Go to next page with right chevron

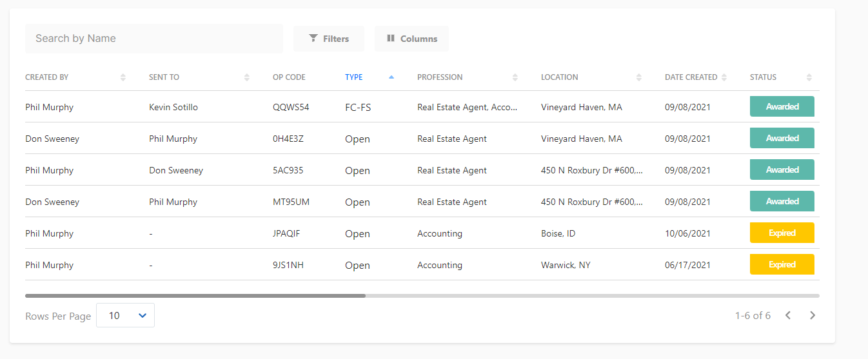[x=813, y=315]
